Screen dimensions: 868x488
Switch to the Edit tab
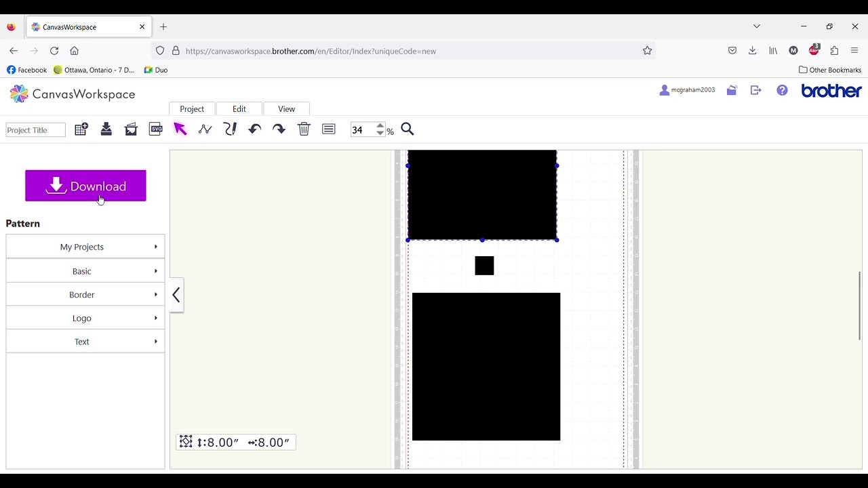[239, 108]
